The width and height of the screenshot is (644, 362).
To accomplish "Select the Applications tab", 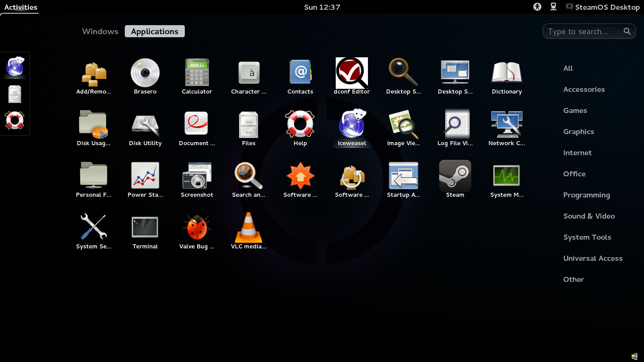I will pos(155,32).
